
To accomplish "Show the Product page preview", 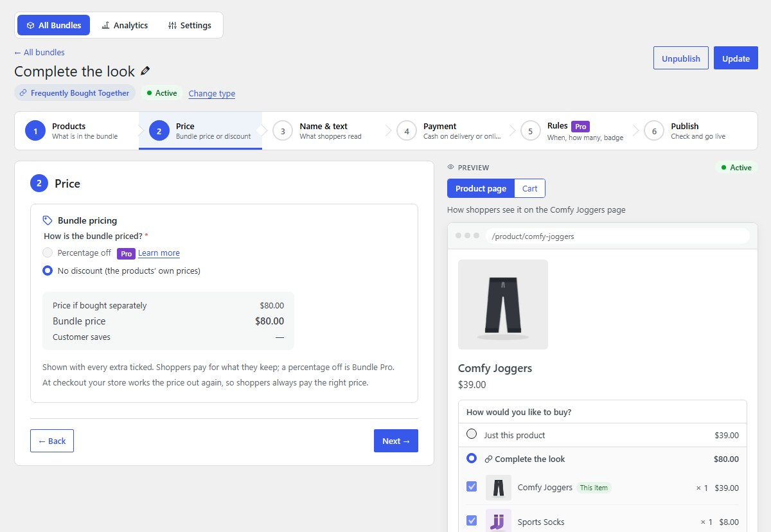I will [x=481, y=188].
